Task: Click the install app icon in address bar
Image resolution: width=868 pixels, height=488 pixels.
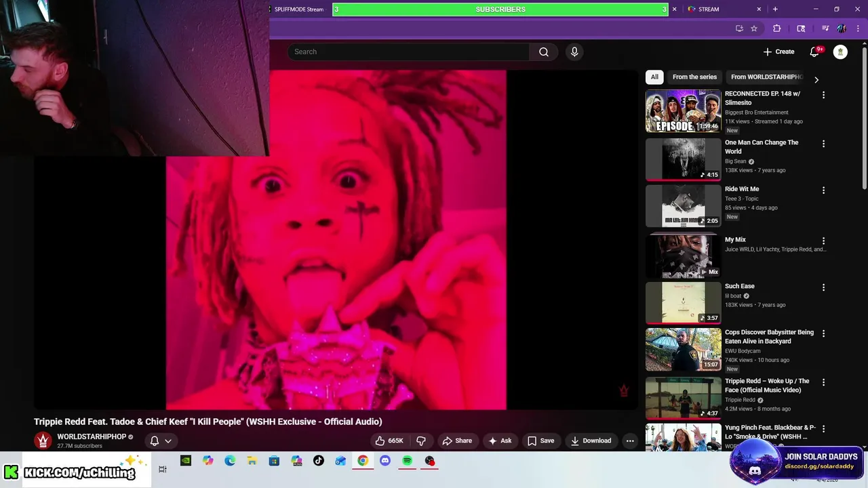Action: 739,28
